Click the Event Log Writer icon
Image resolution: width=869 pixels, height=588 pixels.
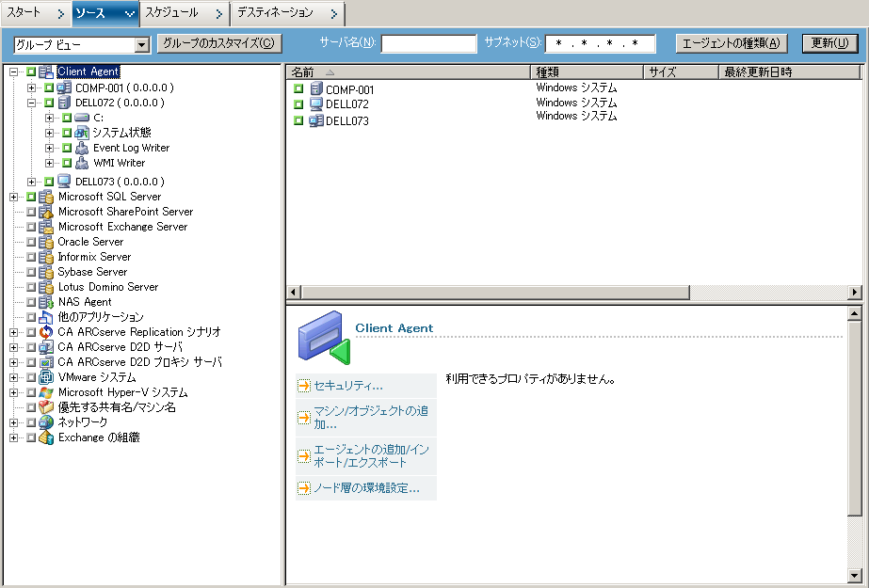click(82, 148)
